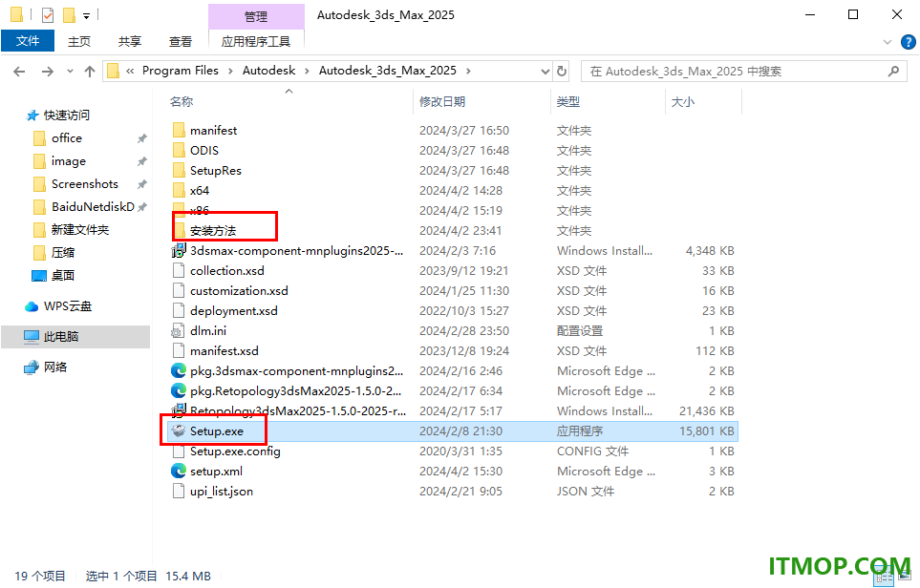This screenshot has height=588, width=920.
Task: Click the pkg.Retopology3dsMax2025 Edge icon
Action: (x=179, y=390)
